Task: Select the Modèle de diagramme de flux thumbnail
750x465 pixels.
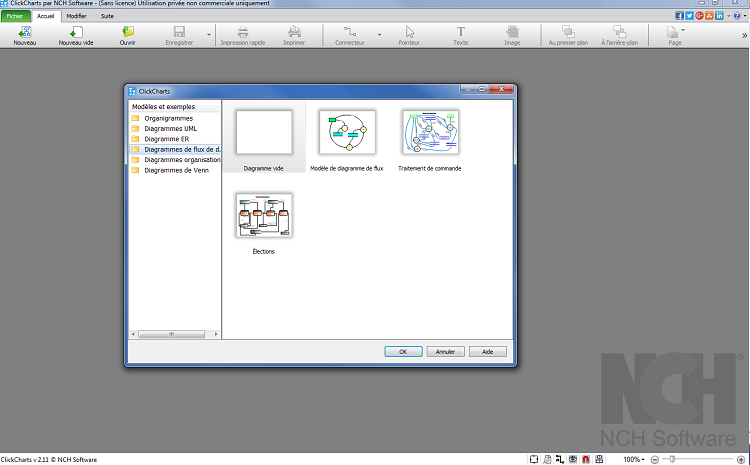Action: pos(347,133)
